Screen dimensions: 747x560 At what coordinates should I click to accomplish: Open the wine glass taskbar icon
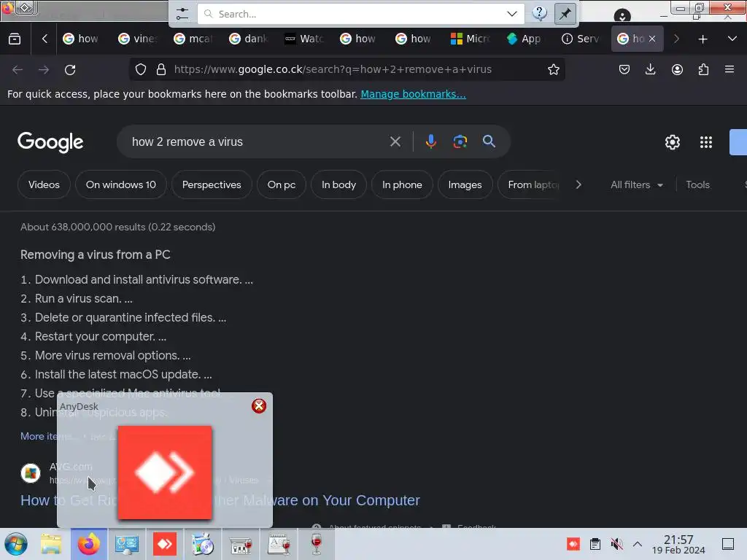coord(317,544)
